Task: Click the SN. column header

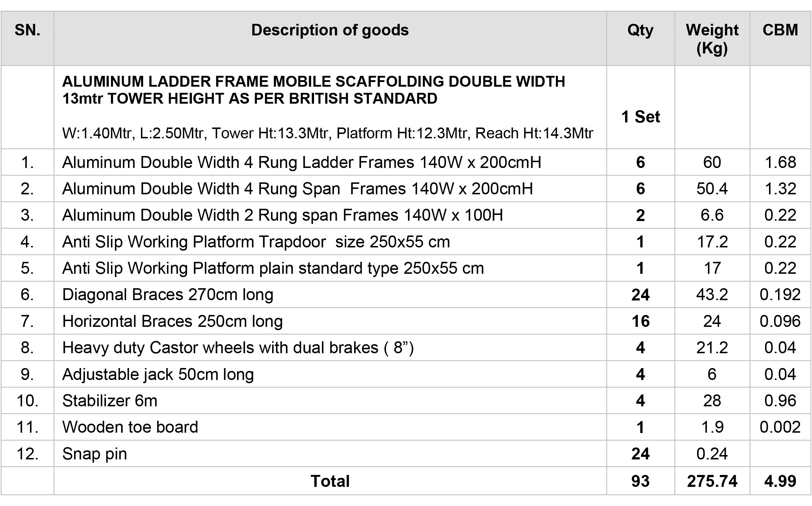Action: point(27,38)
